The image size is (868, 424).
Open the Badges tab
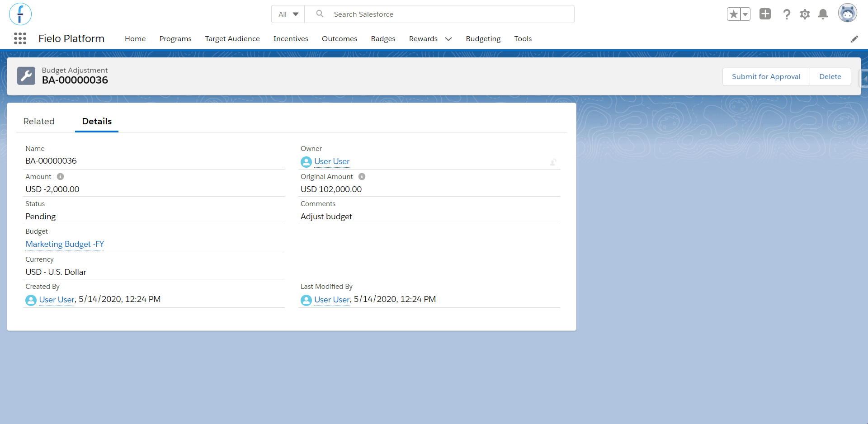click(x=383, y=39)
